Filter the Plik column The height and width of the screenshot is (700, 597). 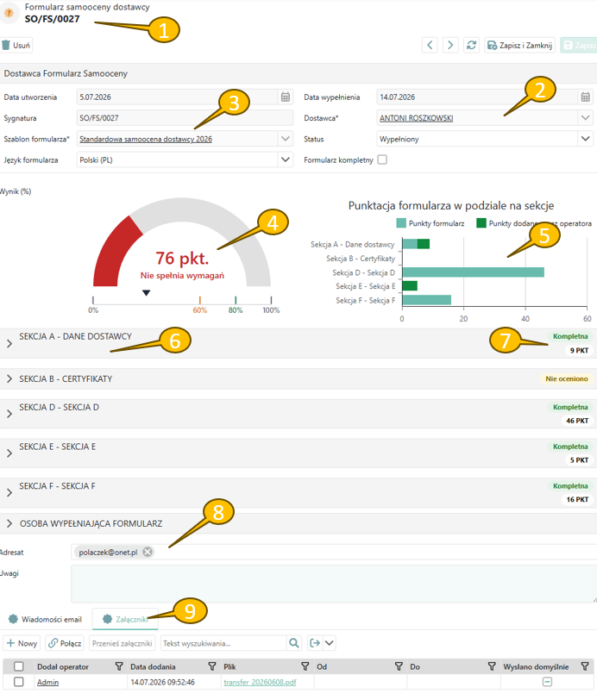click(x=305, y=666)
